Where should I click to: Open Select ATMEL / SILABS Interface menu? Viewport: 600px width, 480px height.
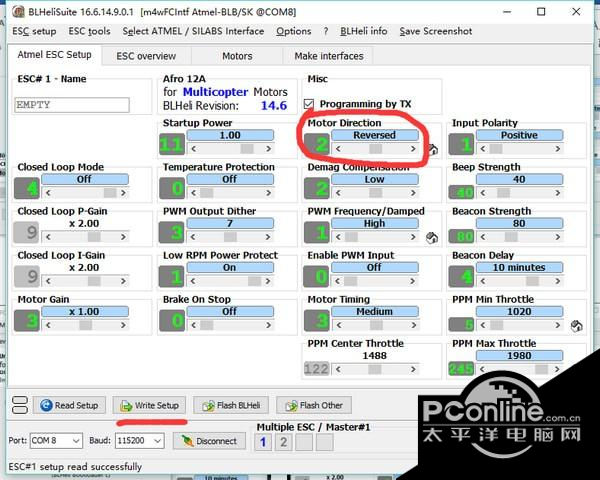point(193,31)
